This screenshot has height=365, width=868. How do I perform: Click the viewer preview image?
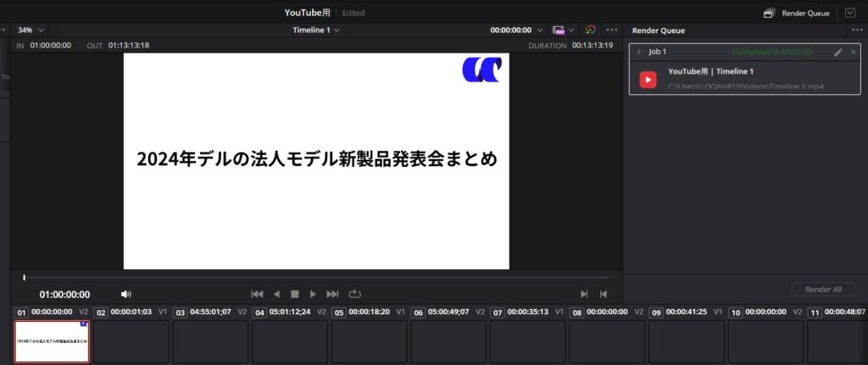point(316,161)
